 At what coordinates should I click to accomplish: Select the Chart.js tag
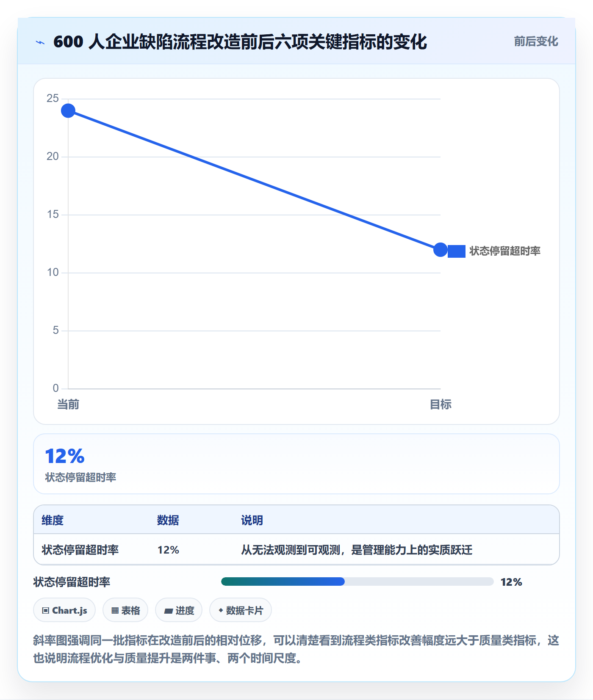64,610
